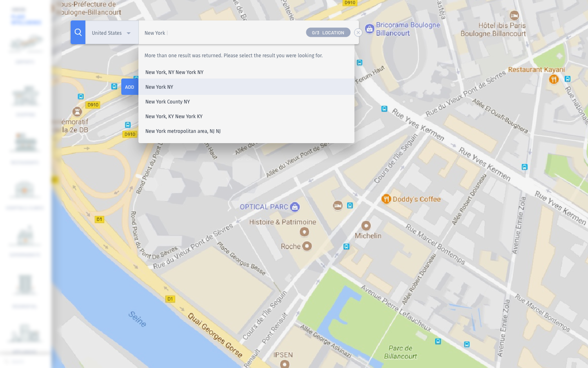
Task: Open the United States country dropdown
Action: click(x=111, y=33)
